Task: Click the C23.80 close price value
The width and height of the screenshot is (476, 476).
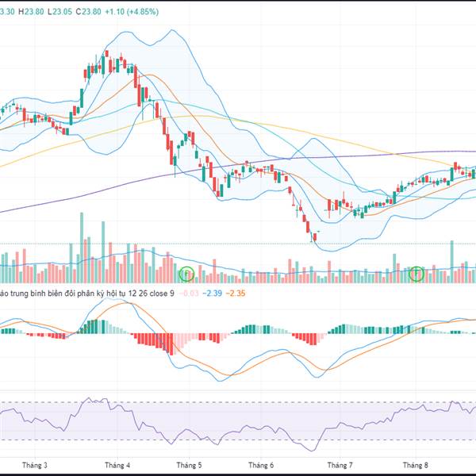Action: tap(88, 12)
